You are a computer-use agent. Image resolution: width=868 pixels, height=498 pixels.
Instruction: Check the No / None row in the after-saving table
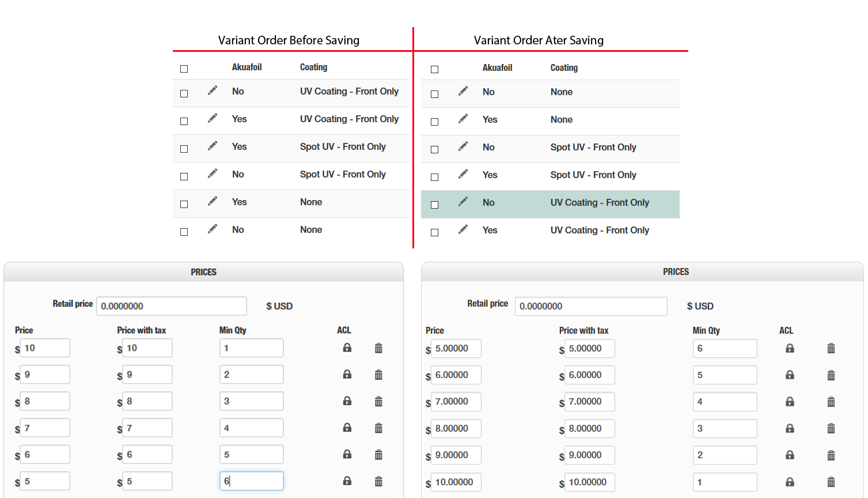tap(435, 94)
